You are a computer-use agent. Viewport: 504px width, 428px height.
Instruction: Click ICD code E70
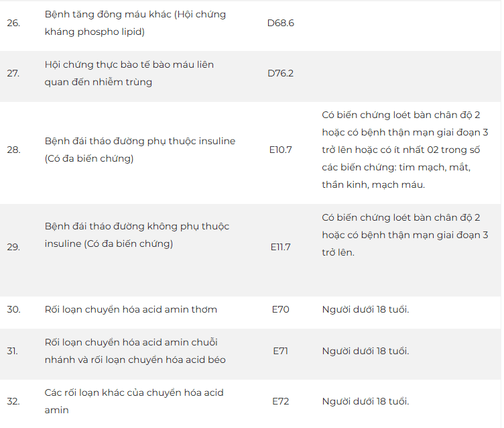[x=280, y=309]
